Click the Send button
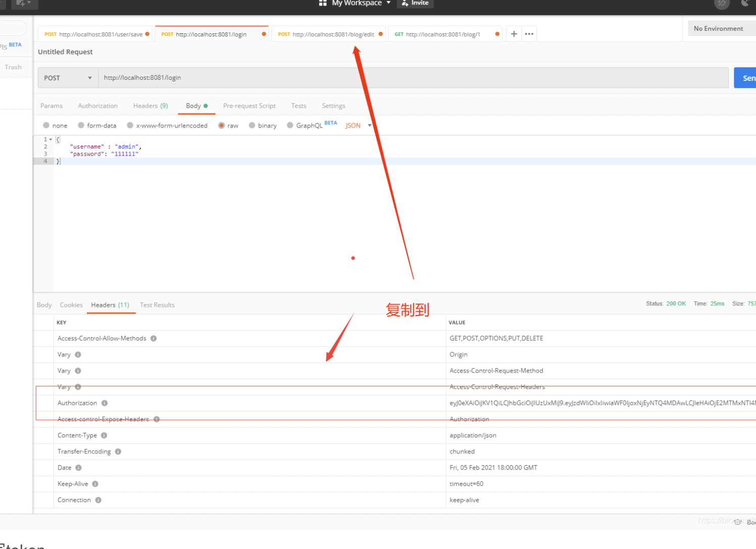 [x=746, y=78]
